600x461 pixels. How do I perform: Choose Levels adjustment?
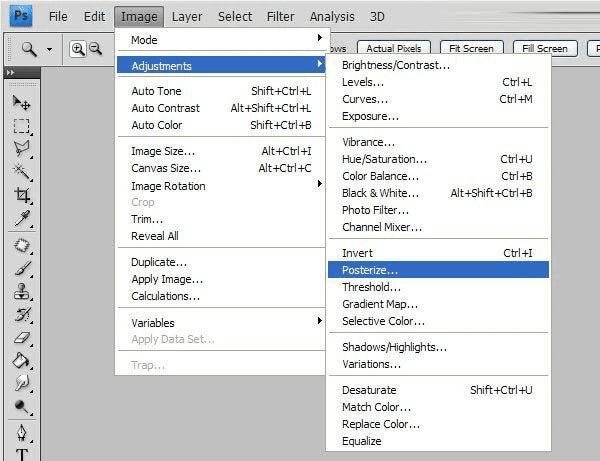point(438,82)
